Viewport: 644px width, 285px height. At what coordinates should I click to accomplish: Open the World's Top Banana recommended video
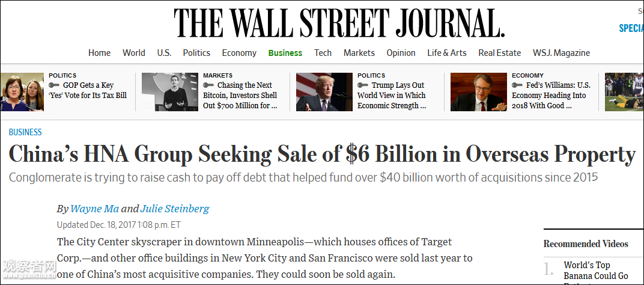pos(586,271)
